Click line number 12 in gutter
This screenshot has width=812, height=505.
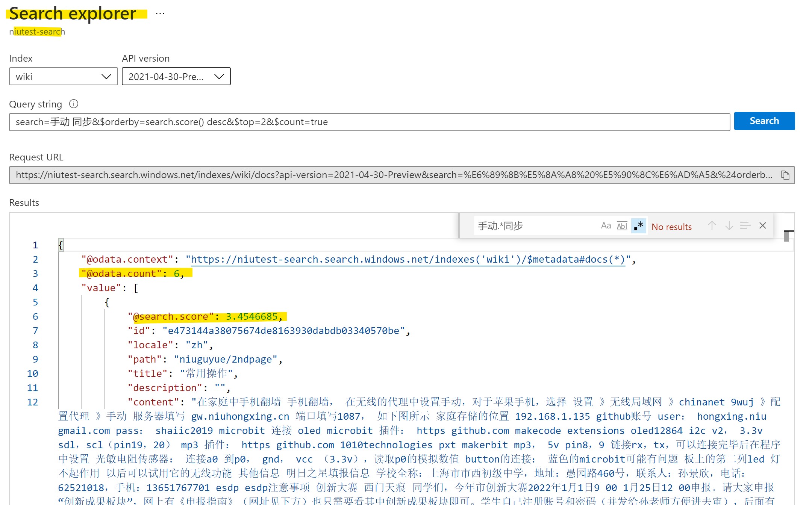point(33,402)
